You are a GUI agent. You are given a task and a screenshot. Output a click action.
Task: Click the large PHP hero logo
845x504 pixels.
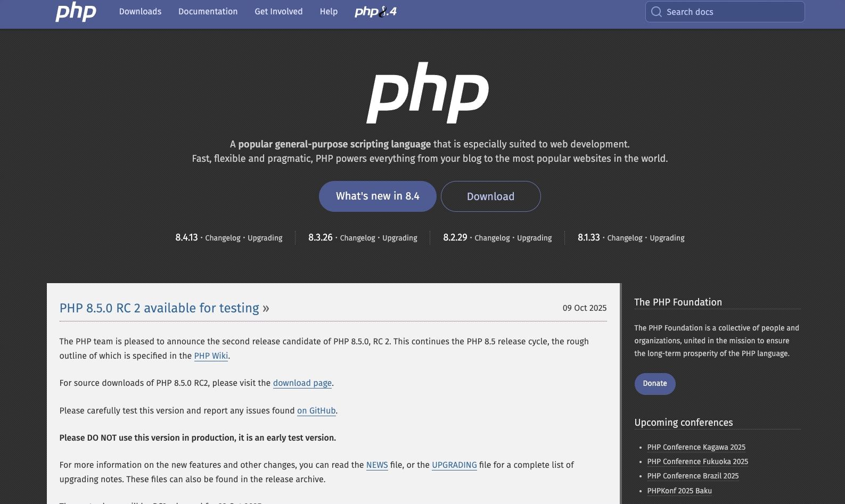(x=428, y=93)
